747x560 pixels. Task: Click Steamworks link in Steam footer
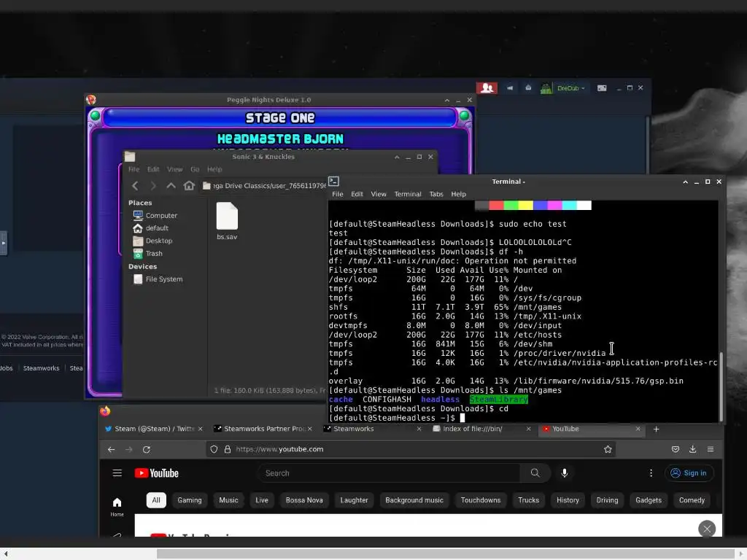pyautogui.click(x=42, y=368)
